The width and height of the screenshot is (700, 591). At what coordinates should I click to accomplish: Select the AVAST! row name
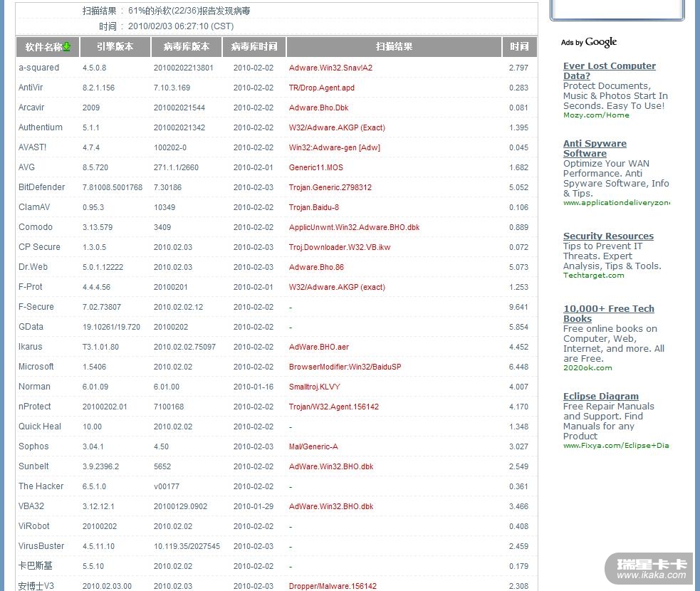[x=32, y=147]
